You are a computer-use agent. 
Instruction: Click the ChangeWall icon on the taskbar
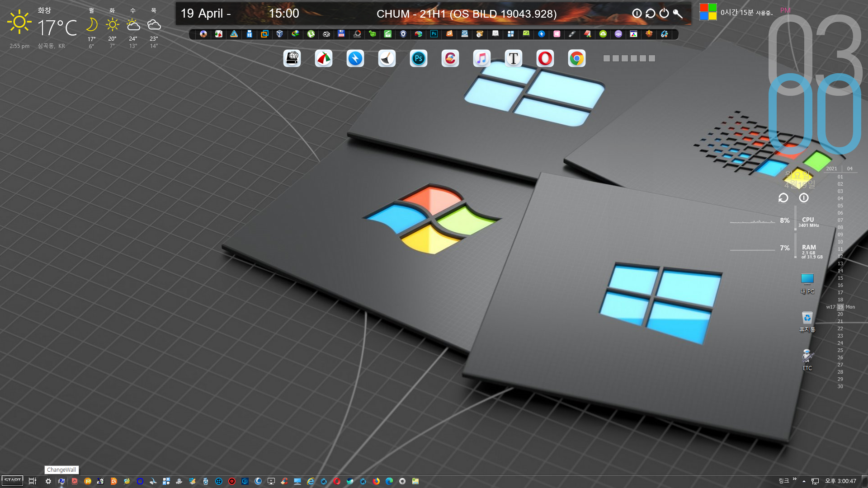pos(61,481)
